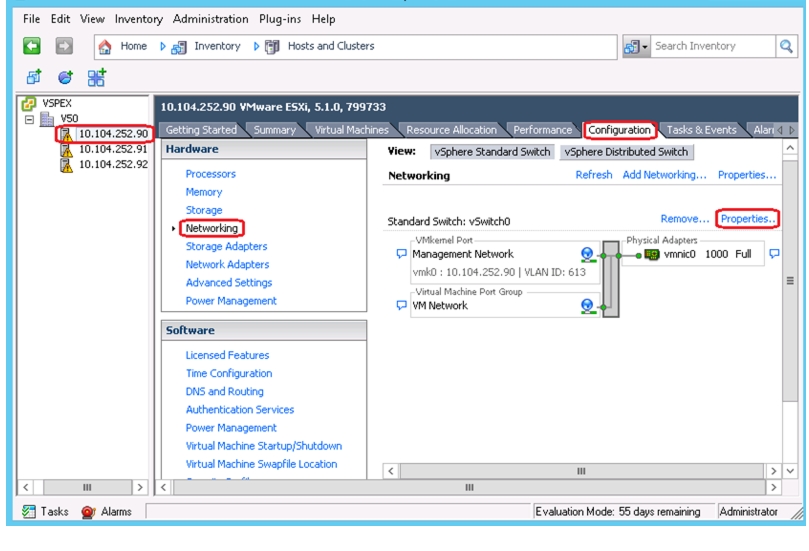Open the View menu
This screenshot has width=809, height=551.
tap(92, 19)
